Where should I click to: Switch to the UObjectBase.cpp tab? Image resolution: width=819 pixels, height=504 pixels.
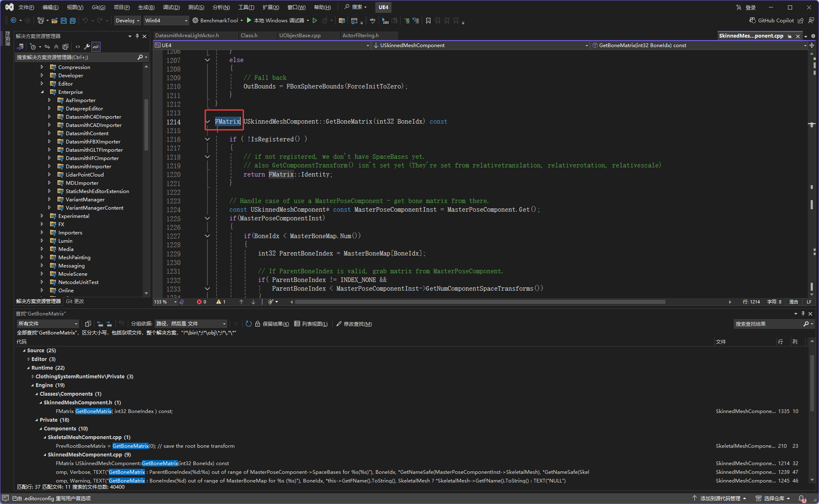pyautogui.click(x=300, y=36)
